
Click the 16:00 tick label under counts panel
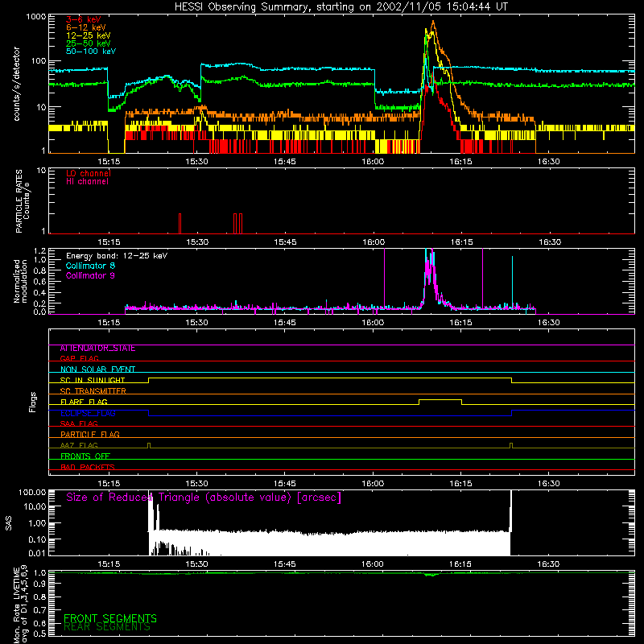click(373, 162)
